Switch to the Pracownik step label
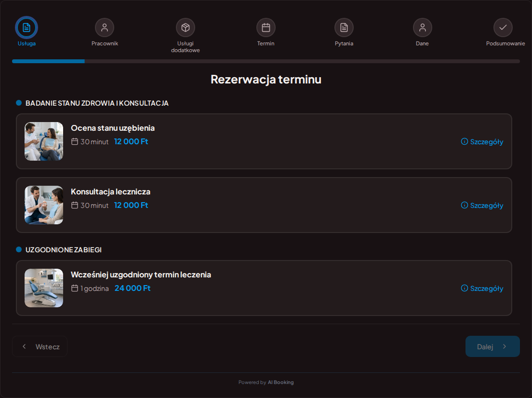 [105, 43]
